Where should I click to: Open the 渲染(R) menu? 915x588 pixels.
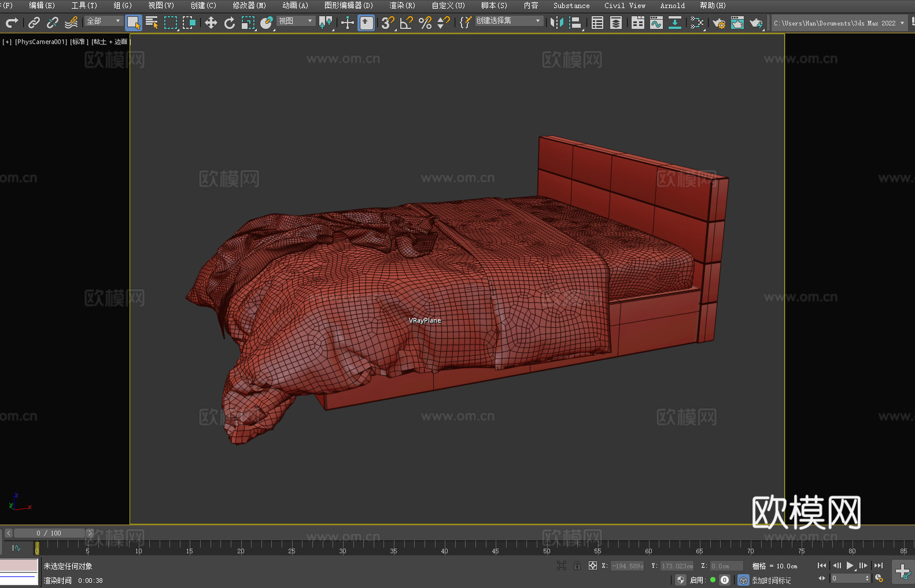tap(402, 5)
